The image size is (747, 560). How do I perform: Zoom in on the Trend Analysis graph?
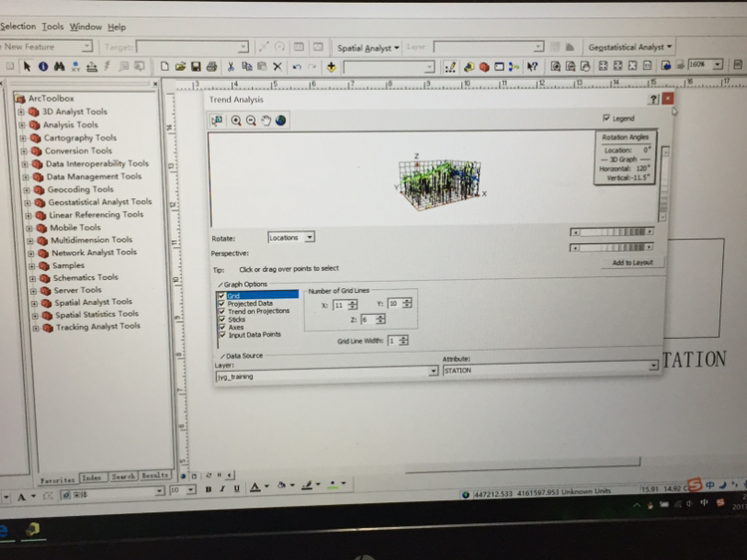[236, 121]
